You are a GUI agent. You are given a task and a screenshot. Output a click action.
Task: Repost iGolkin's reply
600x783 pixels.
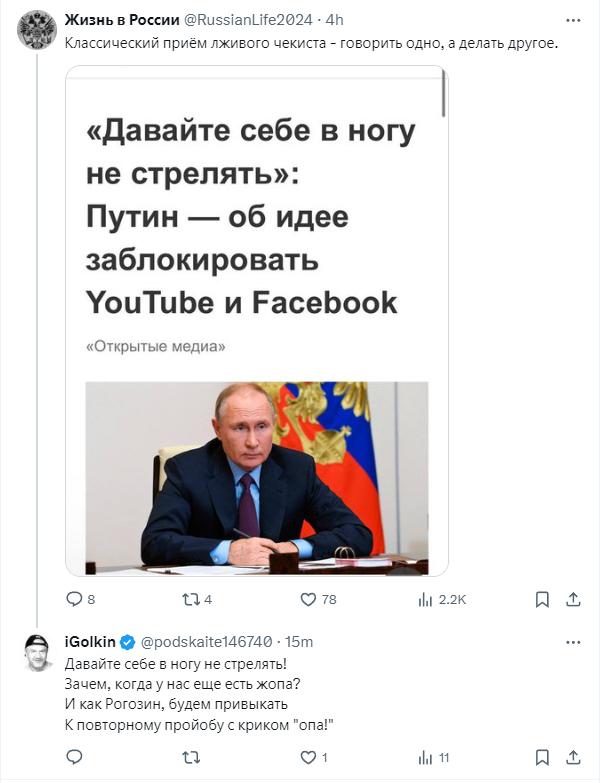pyautogui.click(x=191, y=758)
